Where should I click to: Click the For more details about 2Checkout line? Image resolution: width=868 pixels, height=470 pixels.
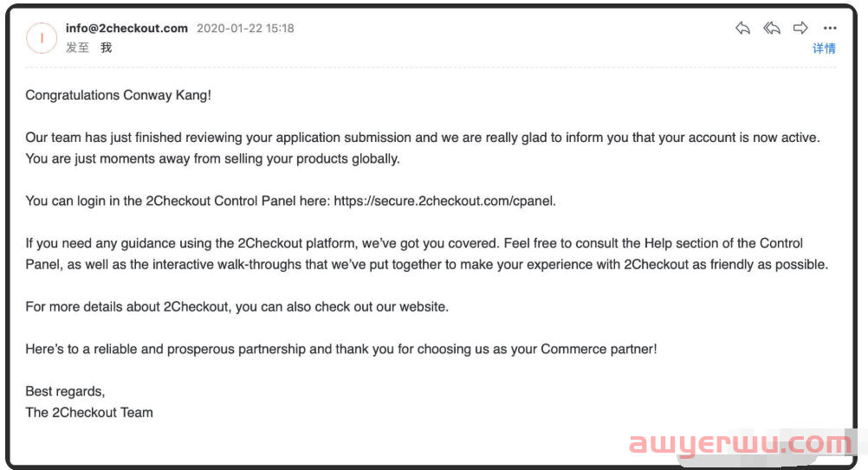tap(236, 306)
